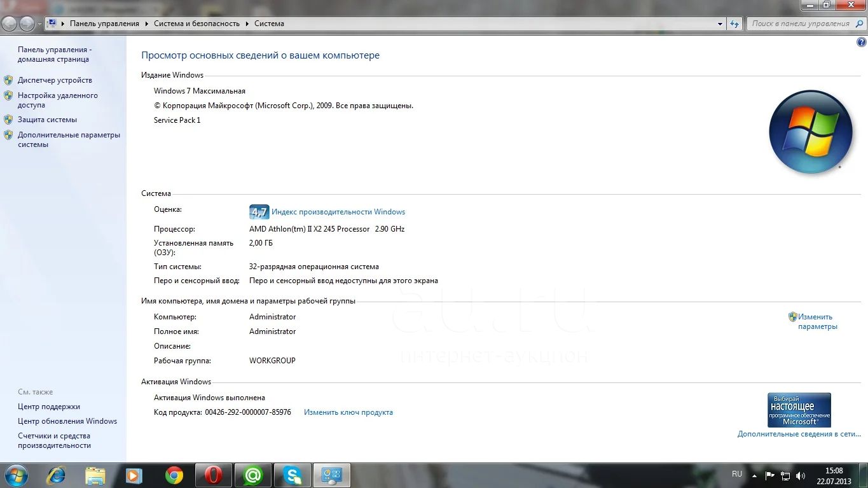Select the Система breadcrumb segment
The width and height of the screenshot is (868, 488).
coord(269,24)
